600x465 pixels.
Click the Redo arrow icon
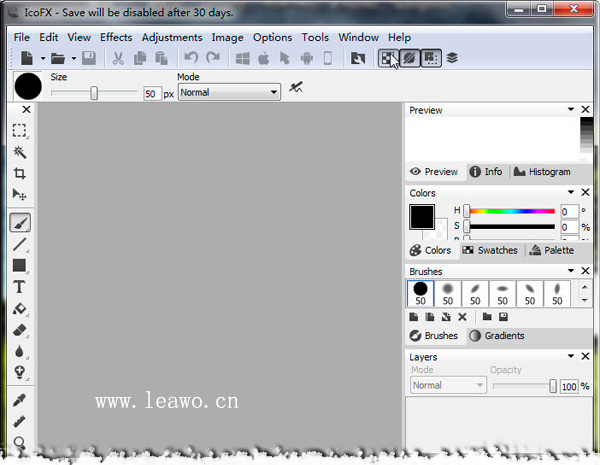pyautogui.click(x=213, y=58)
